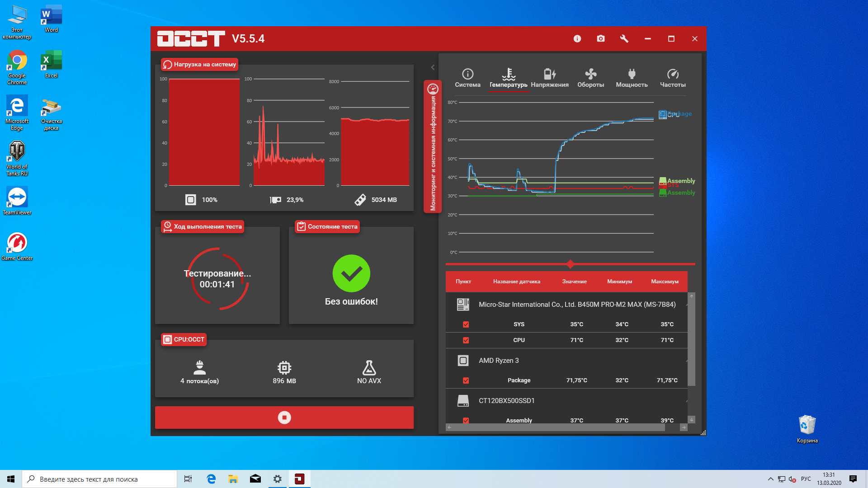
Task: Click the OCCT taskbar icon
Action: [x=299, y=479]
